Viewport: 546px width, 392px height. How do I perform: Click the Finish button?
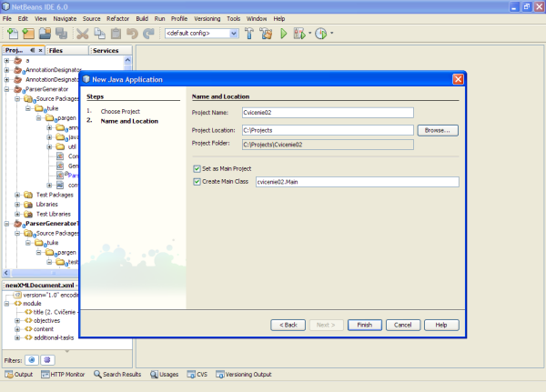point(365,326)
